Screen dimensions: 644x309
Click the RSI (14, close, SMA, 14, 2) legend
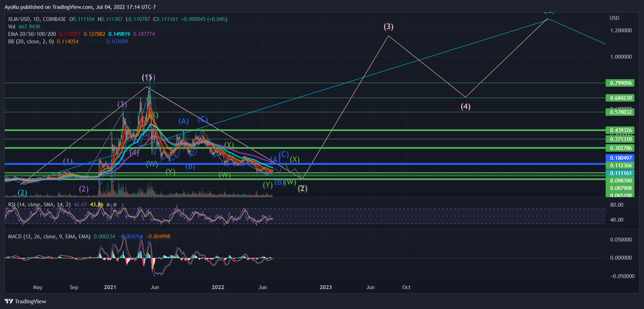pyautogui.click(x=39, y=205)
